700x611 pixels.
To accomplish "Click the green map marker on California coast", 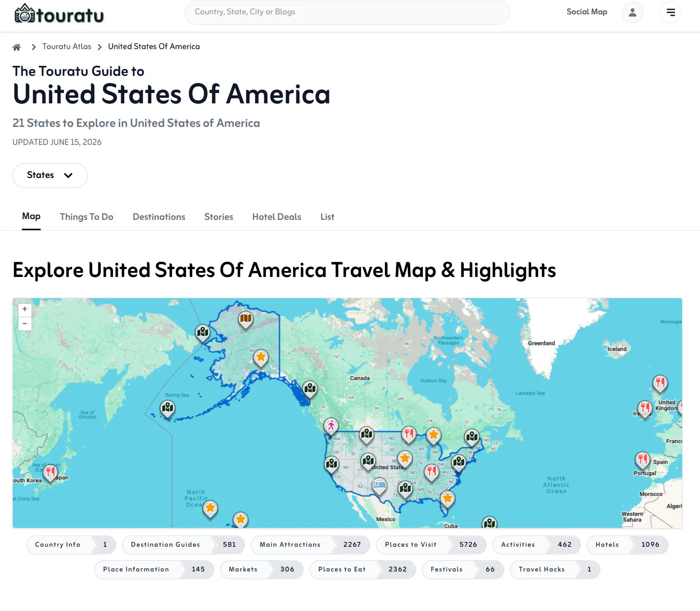I will [331, 465].
